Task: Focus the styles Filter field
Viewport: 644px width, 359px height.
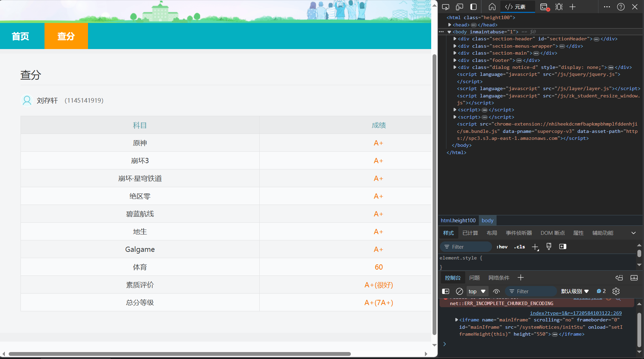Action: [466, 247]
